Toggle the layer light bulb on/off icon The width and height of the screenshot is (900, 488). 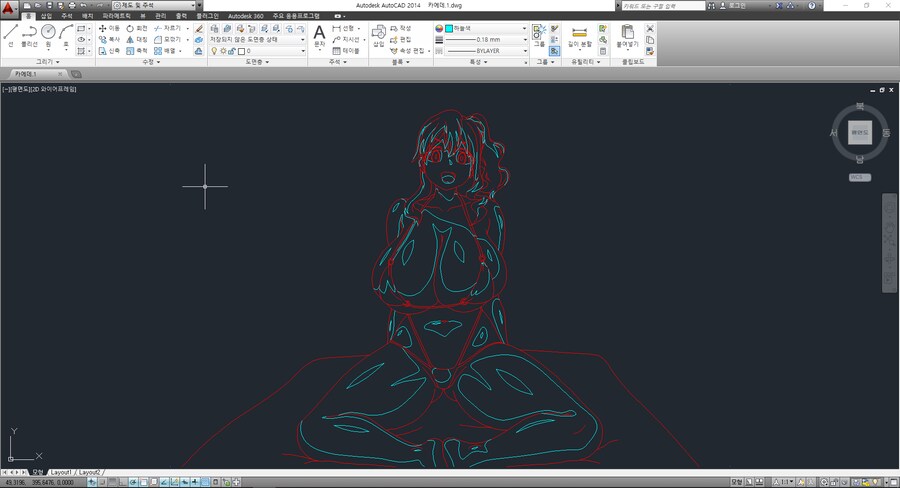pyautogui.click(x=212, y=50)
